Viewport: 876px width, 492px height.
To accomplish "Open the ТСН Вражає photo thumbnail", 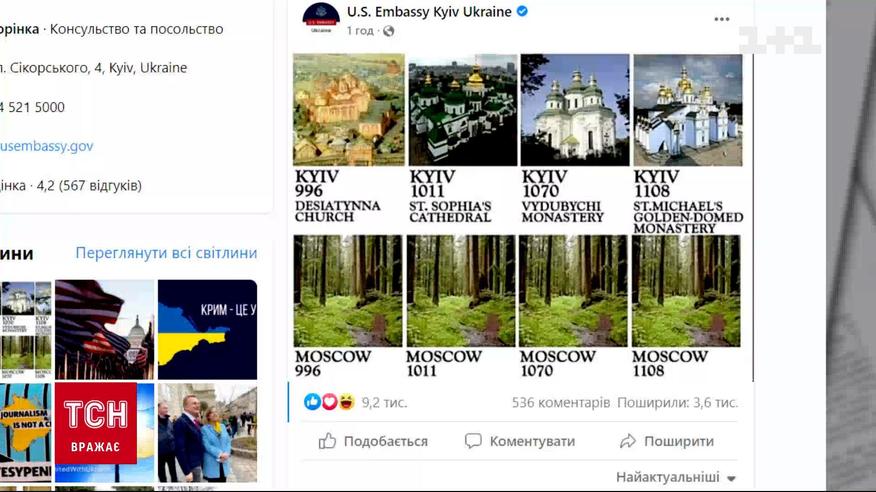I will pos(104,432).
